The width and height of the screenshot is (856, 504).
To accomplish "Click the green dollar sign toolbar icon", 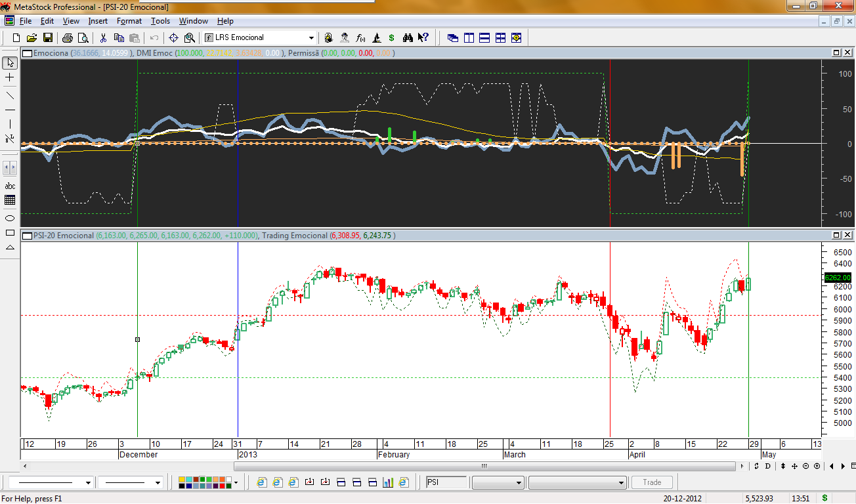I will pyautogui.click(x=392, y=38).
